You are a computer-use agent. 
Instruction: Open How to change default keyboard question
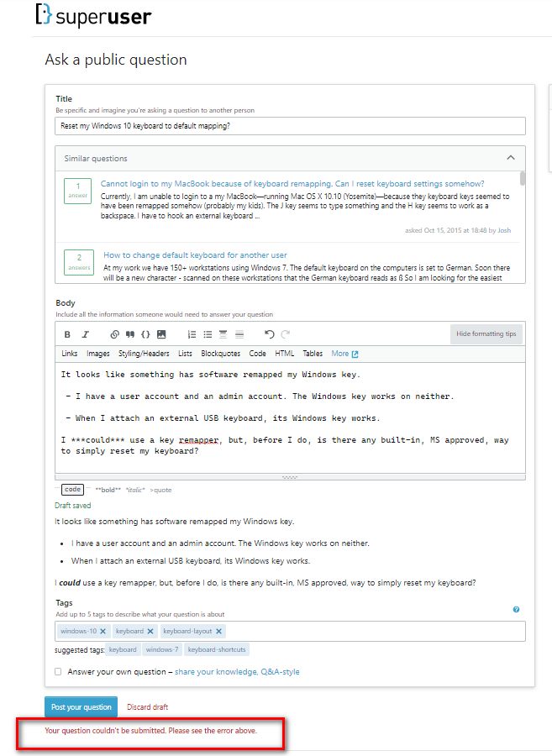(195, 255)
